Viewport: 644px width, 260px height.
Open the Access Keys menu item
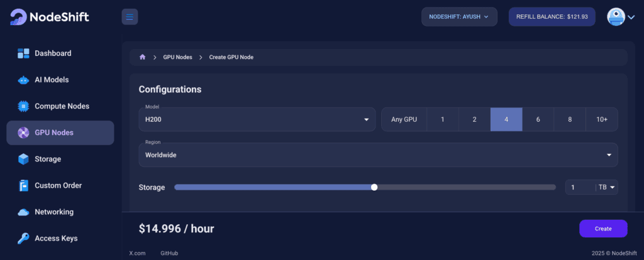click(60, 238)
